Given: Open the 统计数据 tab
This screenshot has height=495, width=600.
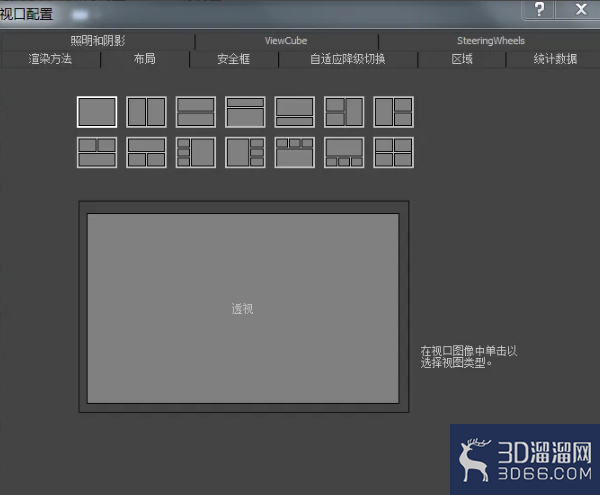Looking at the screenshot, I should tap(555, 59).
